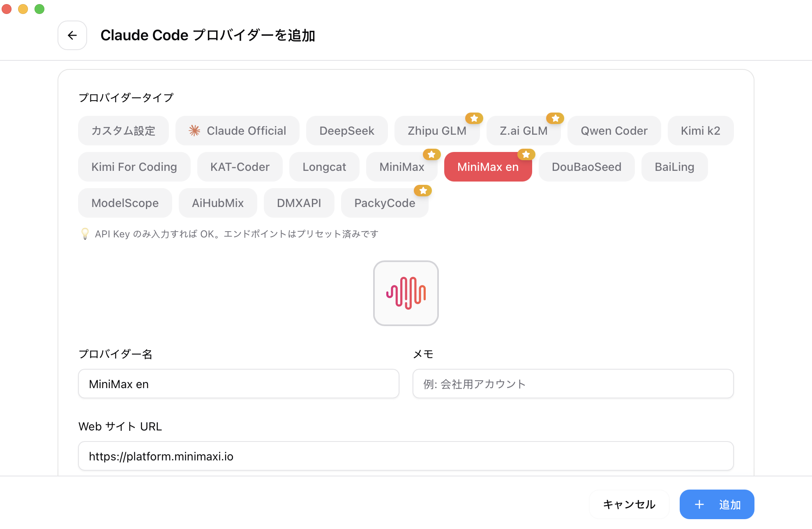Image resolution: width=812 pixels, height=529 pixels.
Task: Switch selection to Qwen Coder
Action: point(614,131)
